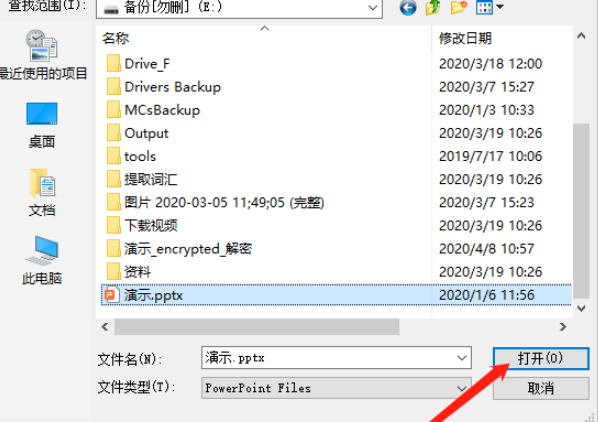Create a new folder icon
Viewport: 598px width, 422px height.
coord(458,7)
